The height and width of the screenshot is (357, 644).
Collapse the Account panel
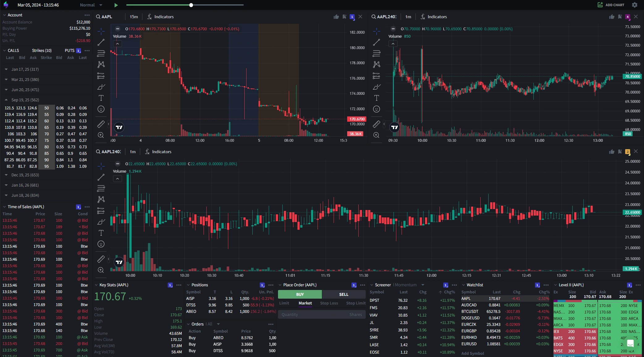click(x=4, y=15)
